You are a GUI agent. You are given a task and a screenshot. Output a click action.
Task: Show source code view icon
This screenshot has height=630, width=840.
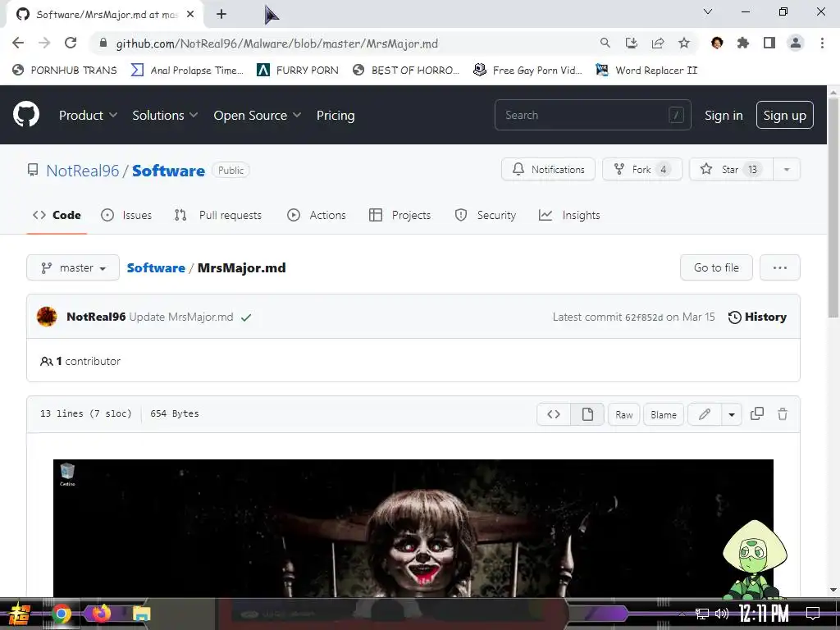click(x=554, y=414)
